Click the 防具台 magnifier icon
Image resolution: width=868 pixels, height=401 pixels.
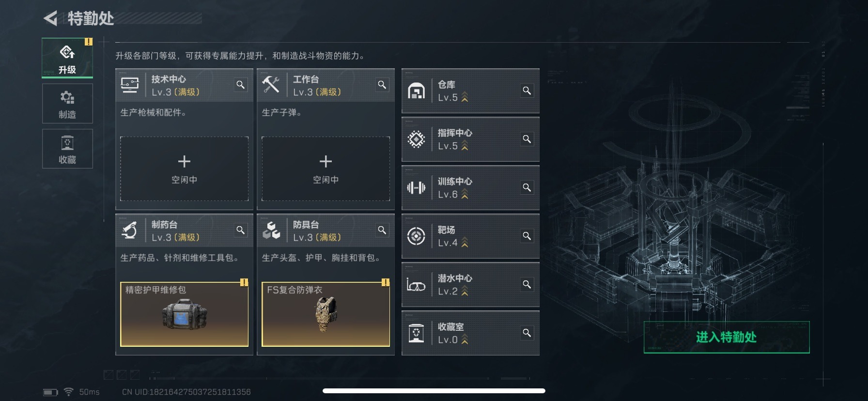point(382,230)
